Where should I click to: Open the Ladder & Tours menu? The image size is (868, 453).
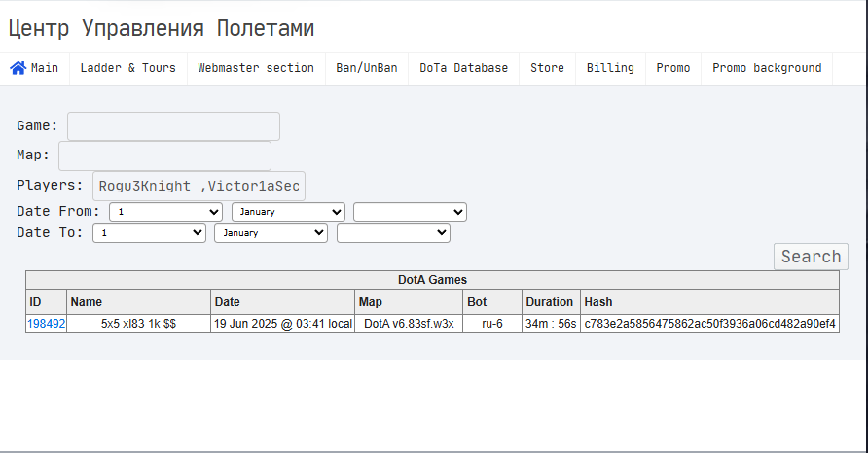(x=127, y=68)
